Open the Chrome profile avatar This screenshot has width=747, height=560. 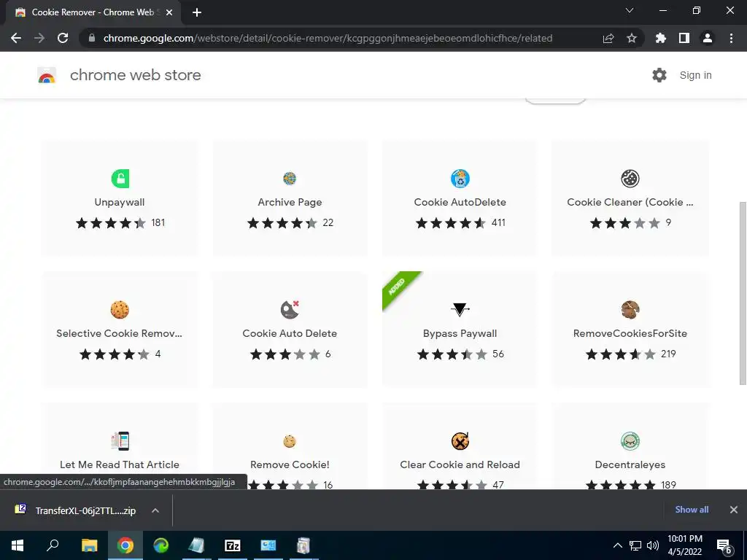tap(708, 38)
